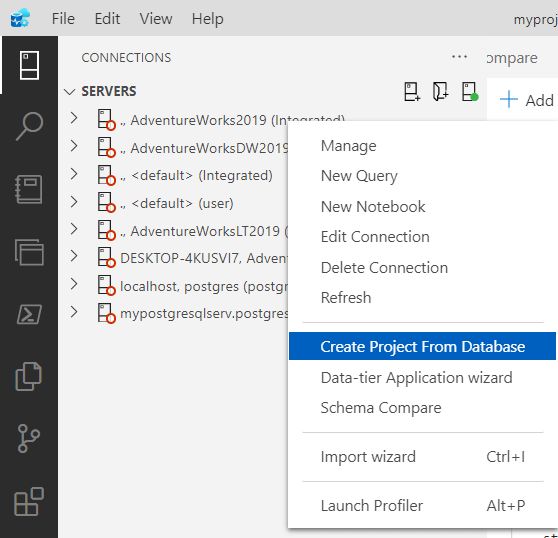Click the server icon beside localhost, postgres

pos(106,285)
